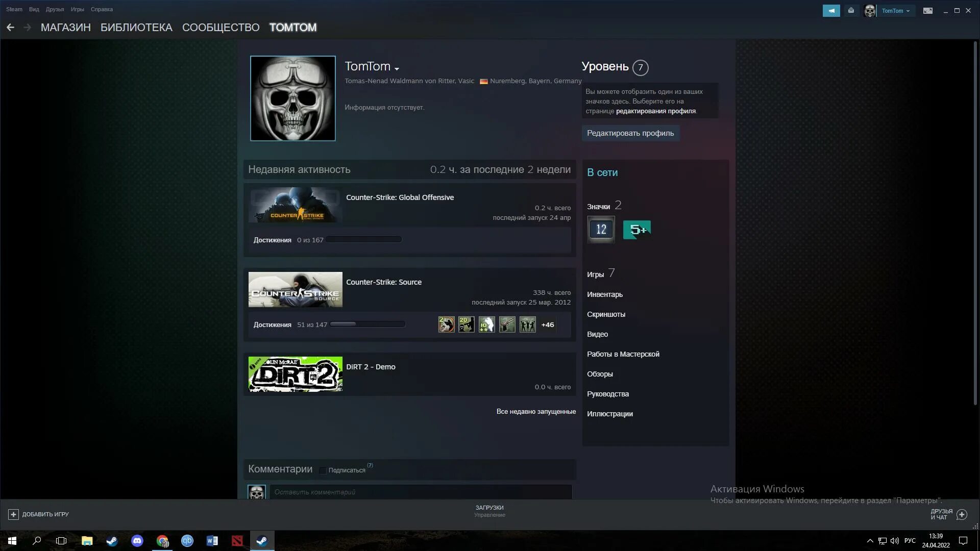Open the DiRT 2 - Demo title
The image size is (980, 551).
tap(371, 367)
